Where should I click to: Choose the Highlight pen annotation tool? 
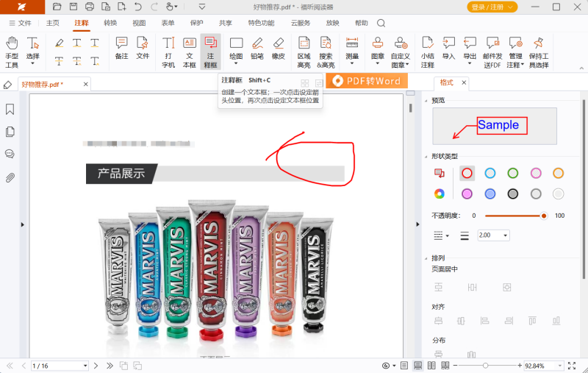pos(59,43)
